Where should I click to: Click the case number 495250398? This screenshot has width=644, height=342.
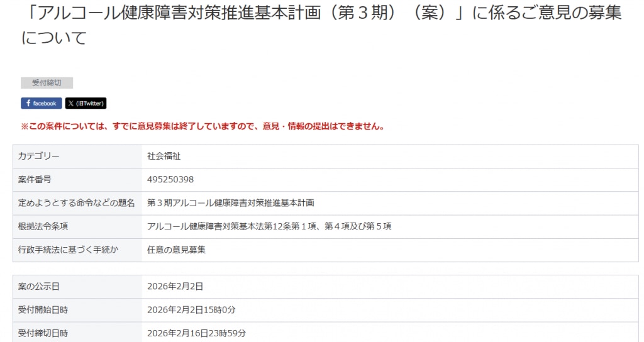click(170, 179)
